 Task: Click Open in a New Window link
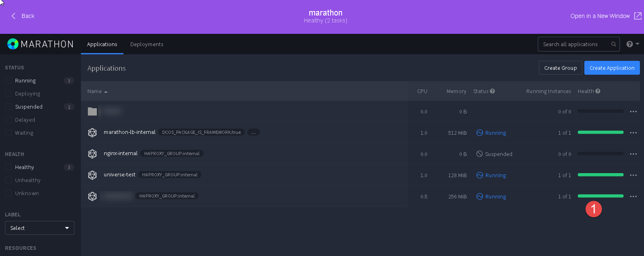coord(600,16)
